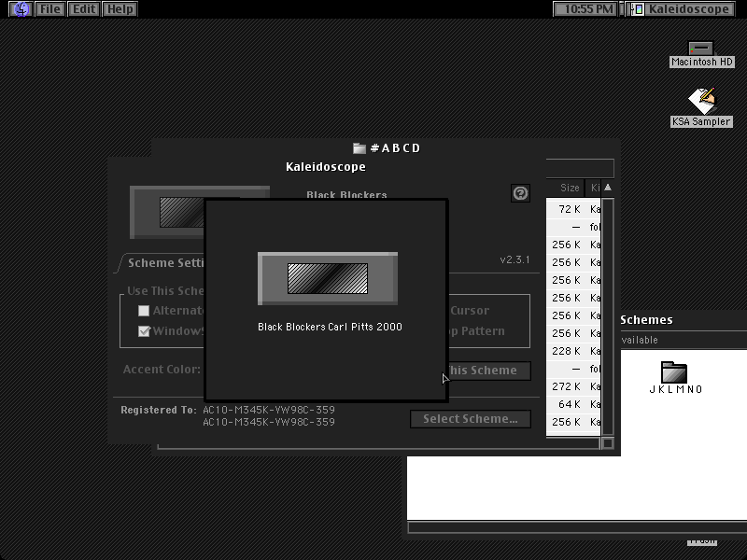This screenshot has height=560, width=747.
Task: Click the horizontal scrollbar of #ABCD window
Action: pos(378,446)
